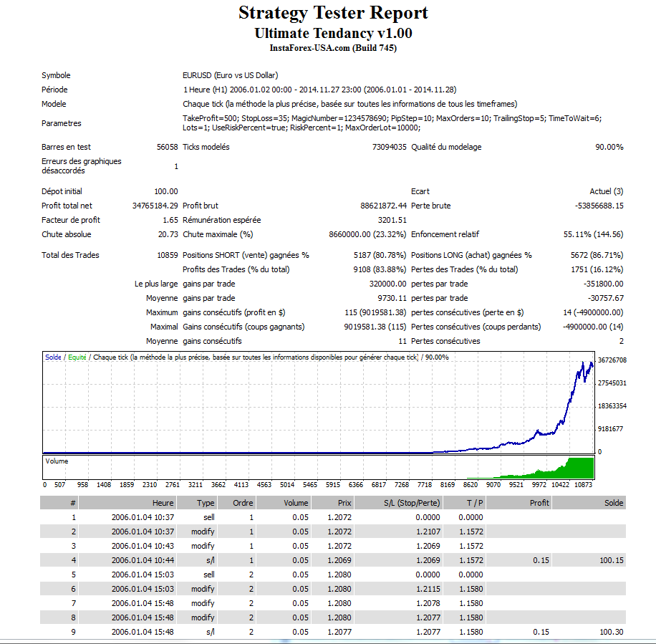Select Profit brut value 88621872.44
Screen dimensions: 656x644
(x=383, y=206)
